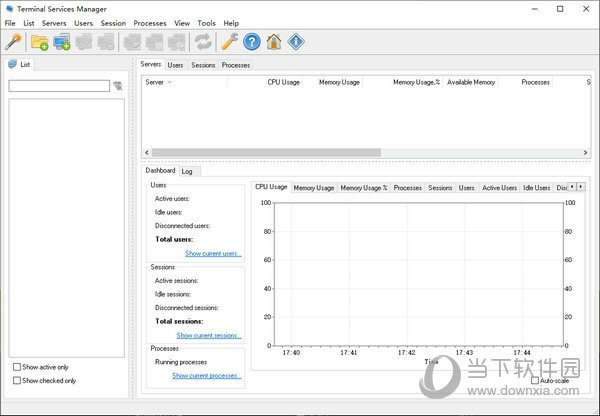Toggle the Auto-scale checkbox
The height and width of the screenshot is (416, 600).
pos(535,380)
